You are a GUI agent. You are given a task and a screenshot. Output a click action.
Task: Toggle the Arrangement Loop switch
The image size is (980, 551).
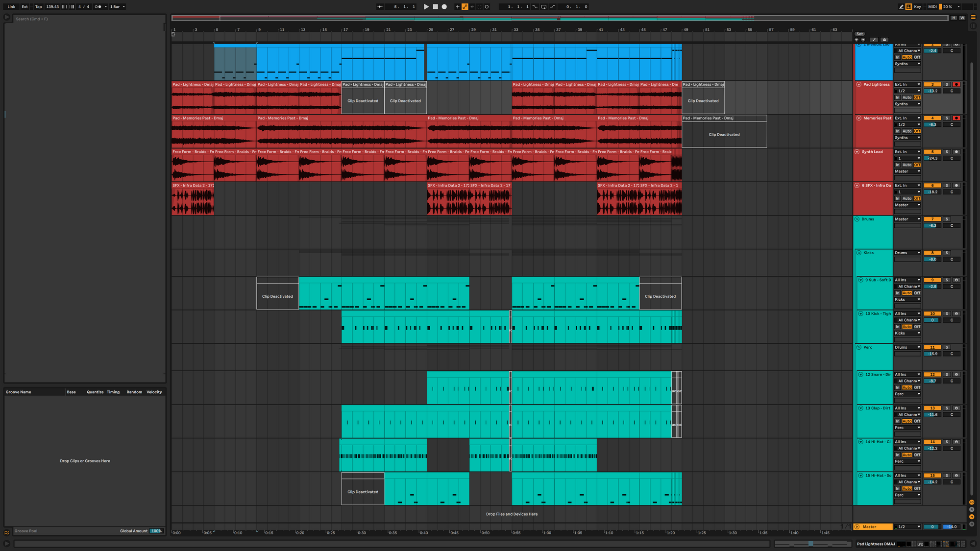point(543,7)
